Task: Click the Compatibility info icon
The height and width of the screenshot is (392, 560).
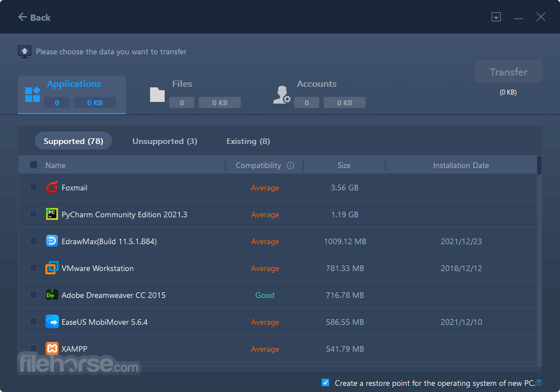Action: coord(290,165)
